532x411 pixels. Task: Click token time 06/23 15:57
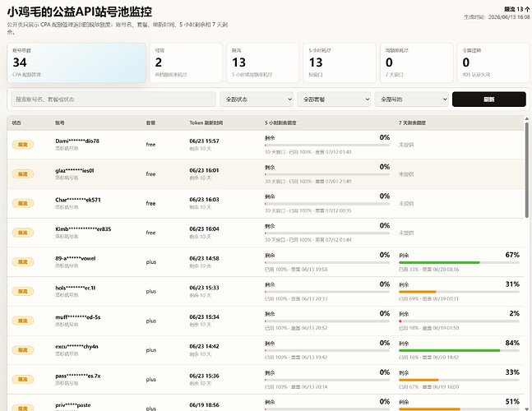204,141
